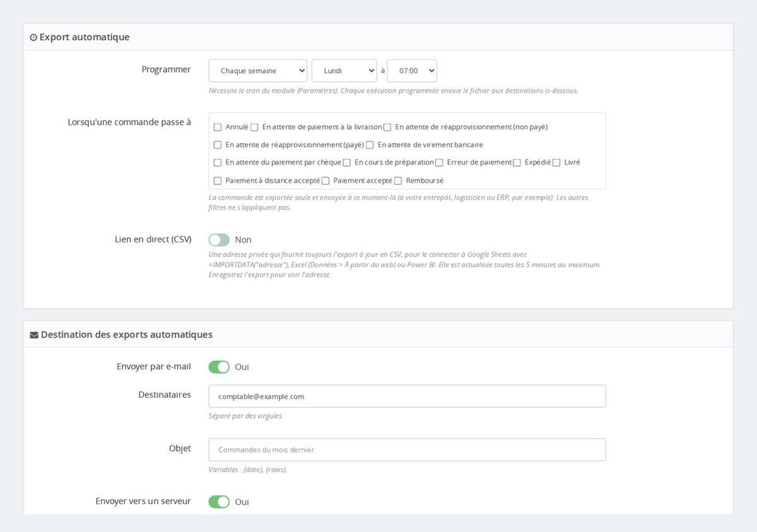Image resolution: width=757 pixels, height=532 pixels.
Task: Check En attente de paiement à la livraison
Action: pyautogui.click(x=254, y=127)
